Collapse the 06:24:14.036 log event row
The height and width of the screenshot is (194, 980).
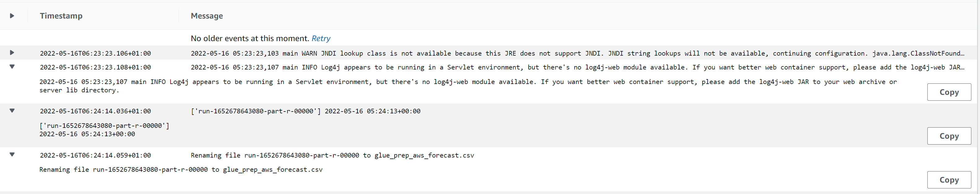point(12,111)
